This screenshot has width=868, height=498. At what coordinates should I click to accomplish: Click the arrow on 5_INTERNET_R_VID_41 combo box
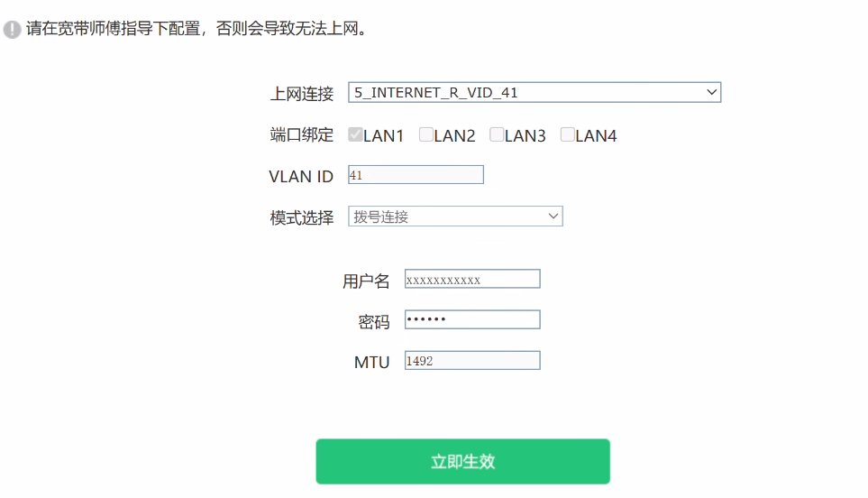(711, 93)
